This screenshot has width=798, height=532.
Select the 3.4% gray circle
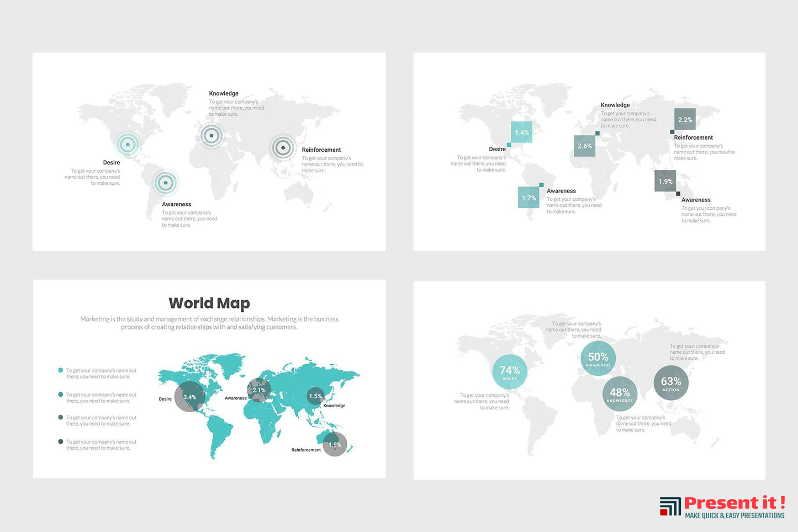(x=189, y=397)
